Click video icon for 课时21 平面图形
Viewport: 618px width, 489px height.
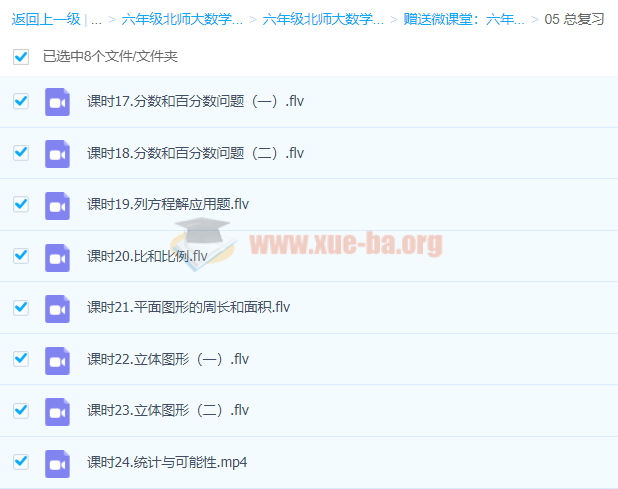tap(57, 307)
